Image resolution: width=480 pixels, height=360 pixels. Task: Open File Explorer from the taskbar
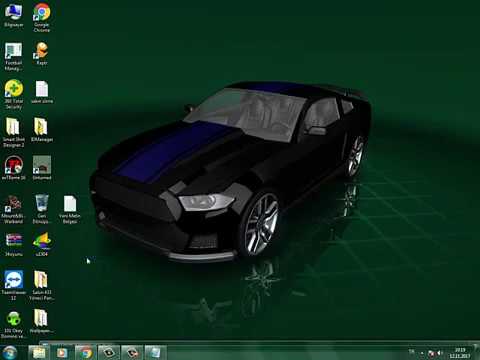tap(38, 353)
